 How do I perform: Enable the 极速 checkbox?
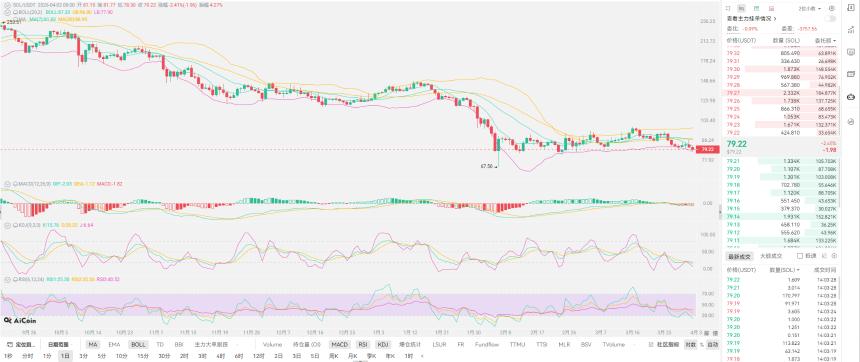tap(800, 256)
